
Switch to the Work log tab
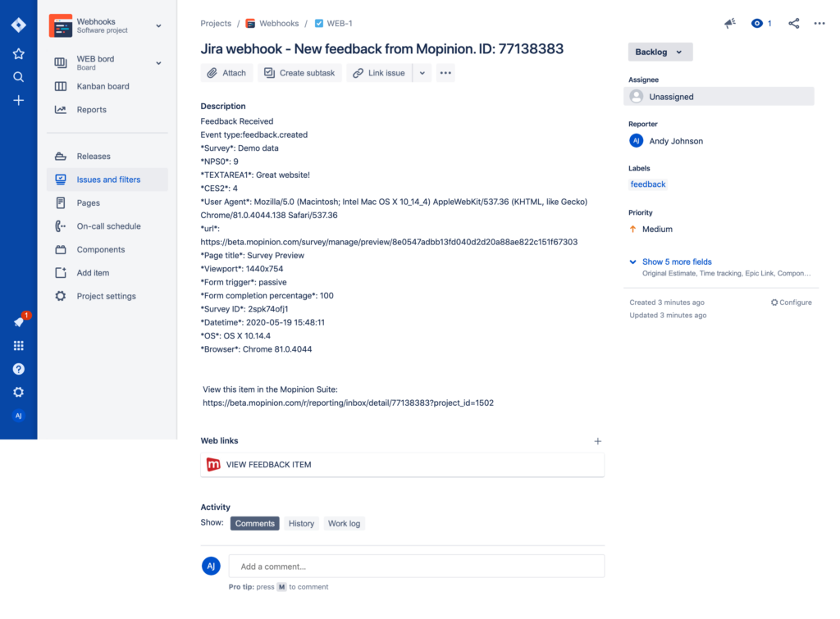[344, 523]
